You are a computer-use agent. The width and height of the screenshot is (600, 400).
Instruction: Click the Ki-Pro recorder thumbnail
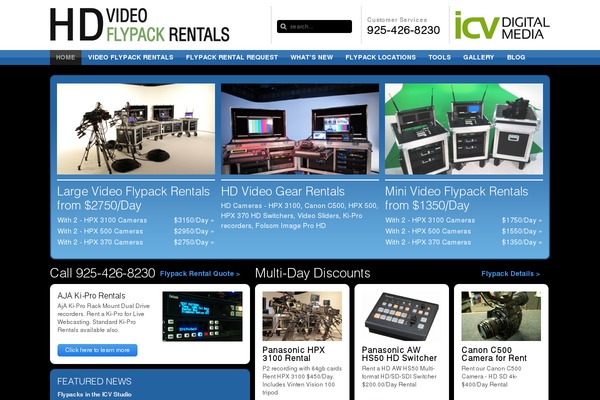coord(202,316)
